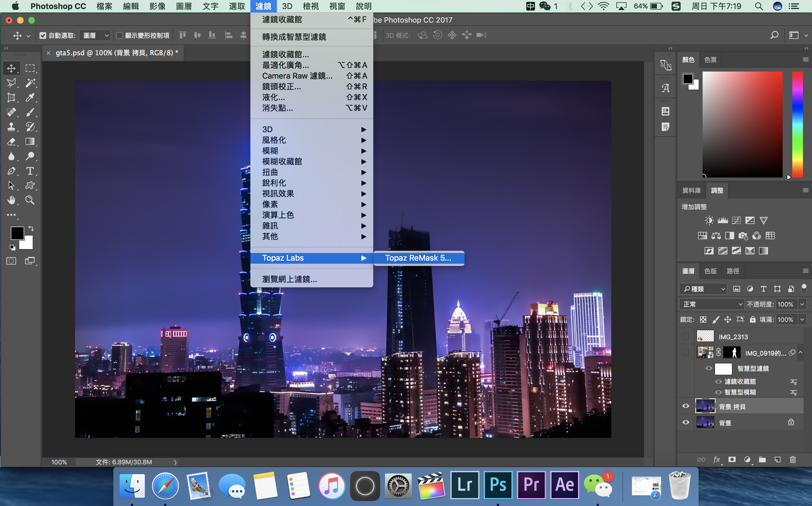Viewport: 812px width, 506px height.
Task: Add a Brightness/Contrast adjustment
Action: (x=709, y=220)
